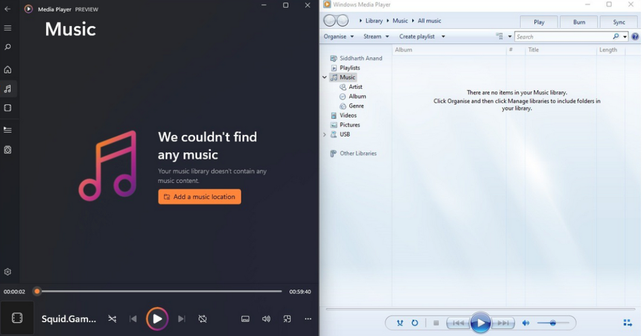Select Artist under Music
This screenshot has height=336, width=644.
(351, 87)
